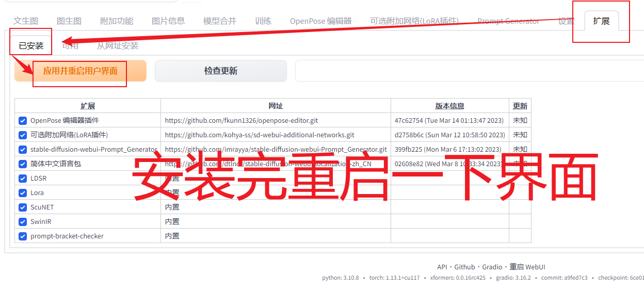This screenshot has height=290, width=644.
Task: Uncheck stable-diffusion-webui-Prompt_Generator extension
Action: point(23,150)
